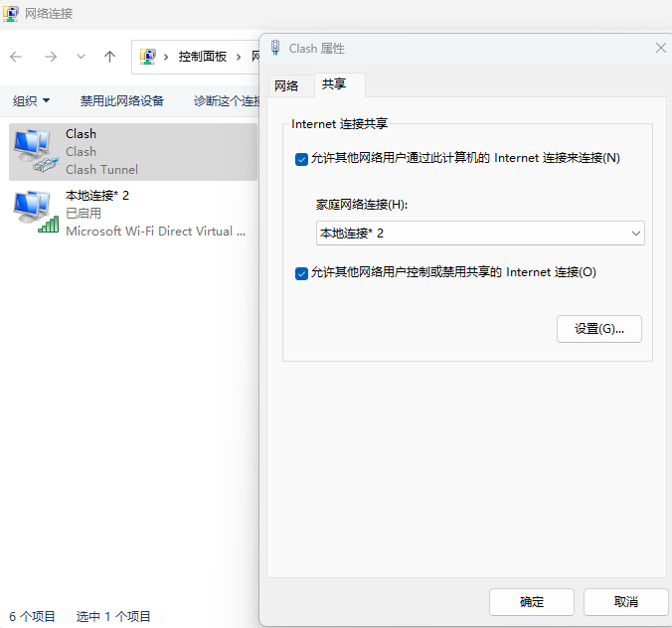Click the 已启用 status text
This screenshot has height=628, width=672.
tap(84, 214)
